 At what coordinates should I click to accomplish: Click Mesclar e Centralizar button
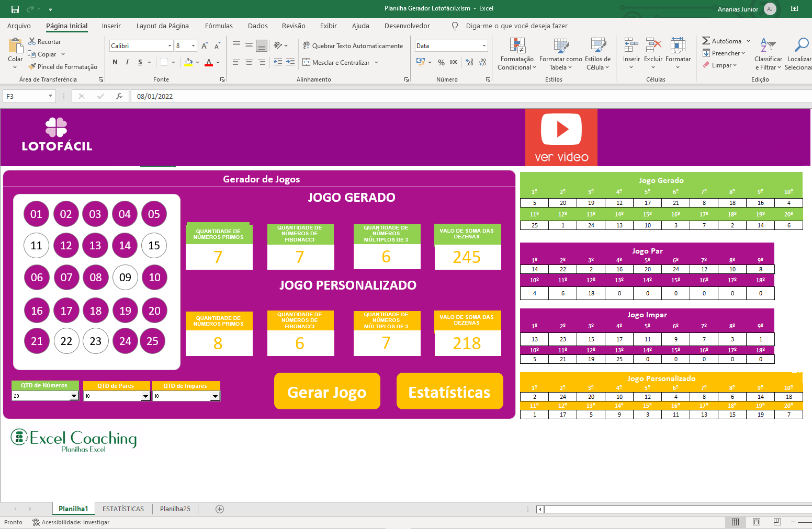[x=335, y=62]
